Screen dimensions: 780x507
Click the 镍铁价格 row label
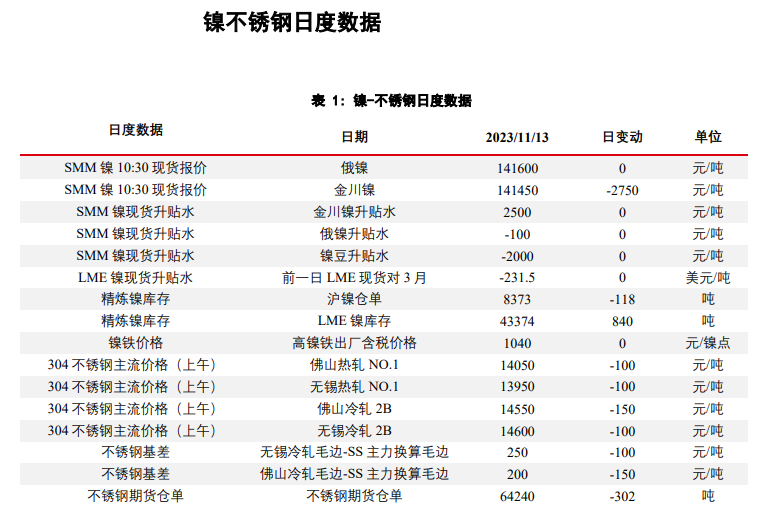click(x=135, y=343)
